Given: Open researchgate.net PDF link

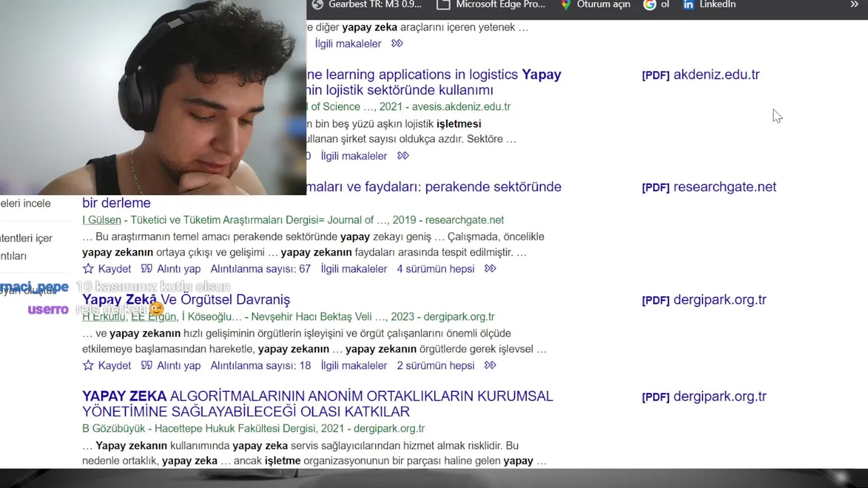Looking at the screenshot, I should coord(709,187).
